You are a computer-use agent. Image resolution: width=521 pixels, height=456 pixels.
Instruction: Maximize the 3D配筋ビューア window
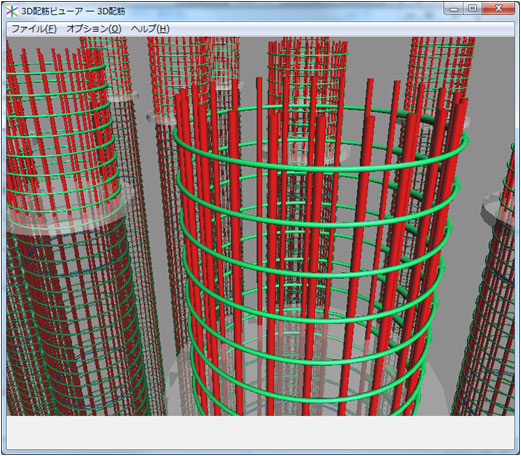pos(472,9)
